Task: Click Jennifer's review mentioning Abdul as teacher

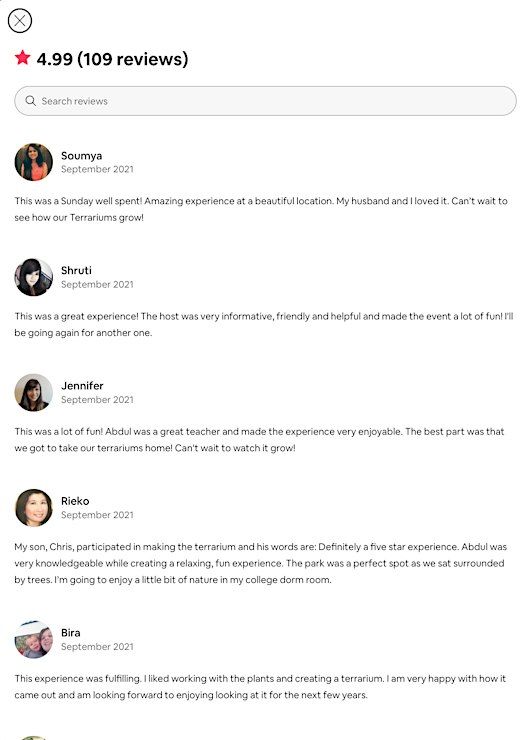Action: (259, 439)
